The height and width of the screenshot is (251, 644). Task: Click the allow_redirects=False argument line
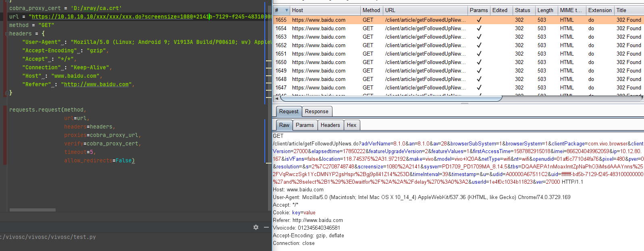[x=99, y=160]
